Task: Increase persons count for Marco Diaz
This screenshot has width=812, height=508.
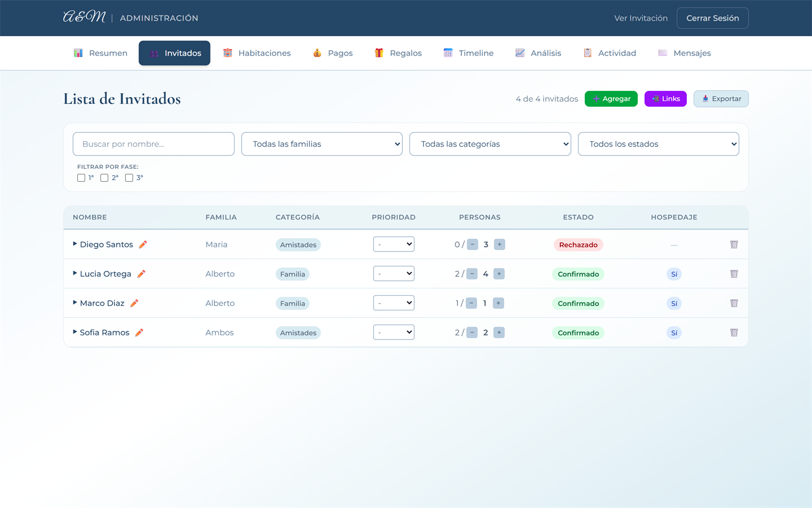Action: (x=498, y=303)
